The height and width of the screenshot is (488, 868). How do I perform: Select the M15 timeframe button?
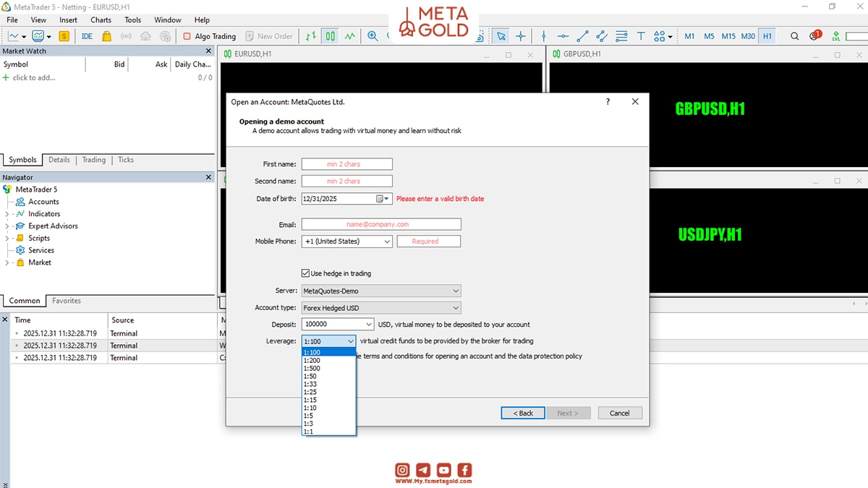point(728,36)
